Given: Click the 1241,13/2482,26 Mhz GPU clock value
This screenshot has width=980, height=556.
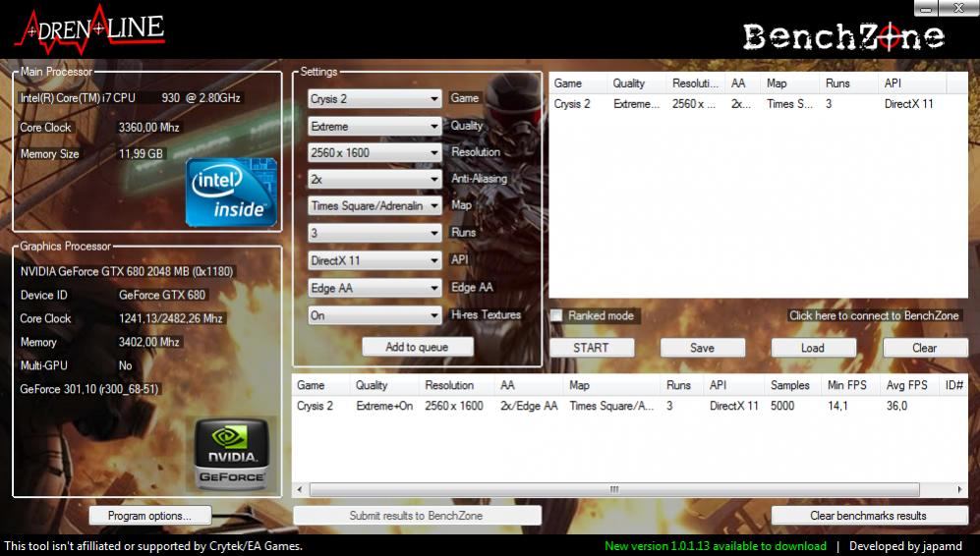Looking at the screenshot, I should click(171, 318).
